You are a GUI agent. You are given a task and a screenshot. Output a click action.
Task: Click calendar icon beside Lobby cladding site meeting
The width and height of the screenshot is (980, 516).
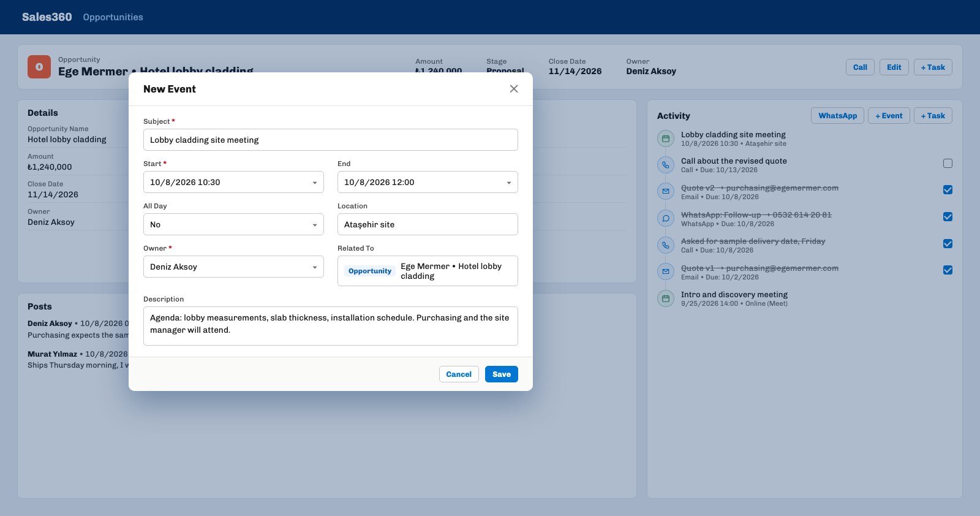666,138
